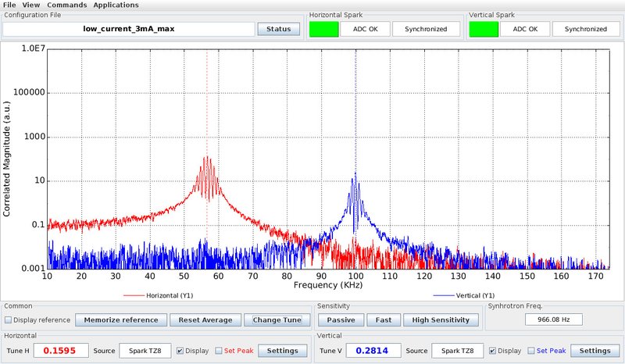The width and height of the screenshot is (625, 364).
Task: Click the Synchrotron Freq value 966.08 Hz
Action: (554, 319)
